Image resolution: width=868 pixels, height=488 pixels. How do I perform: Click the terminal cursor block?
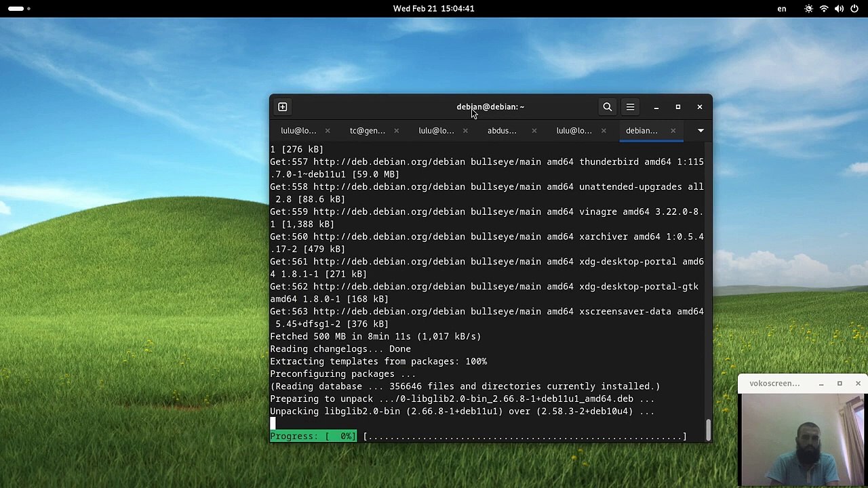click(x=273, y=424)
